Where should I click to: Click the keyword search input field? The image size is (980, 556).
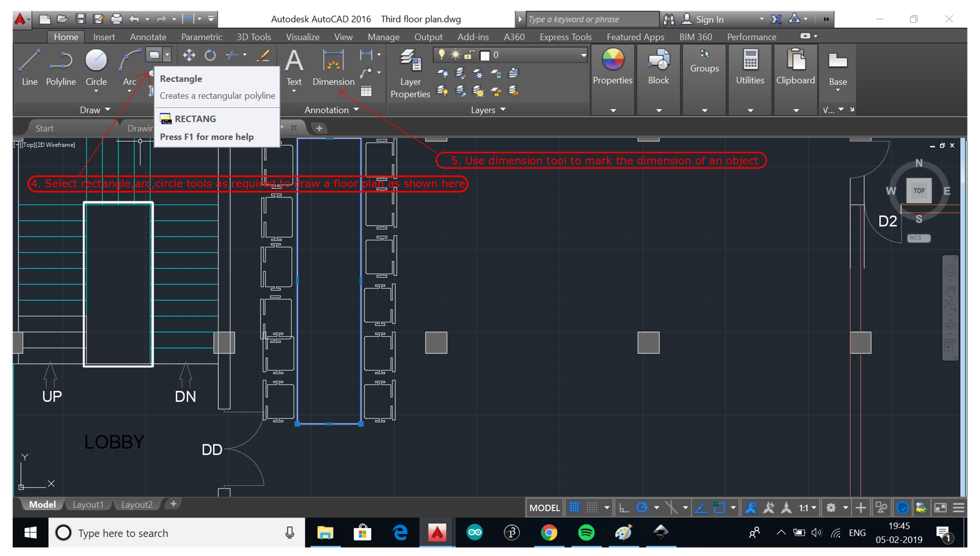pos(592,19)
